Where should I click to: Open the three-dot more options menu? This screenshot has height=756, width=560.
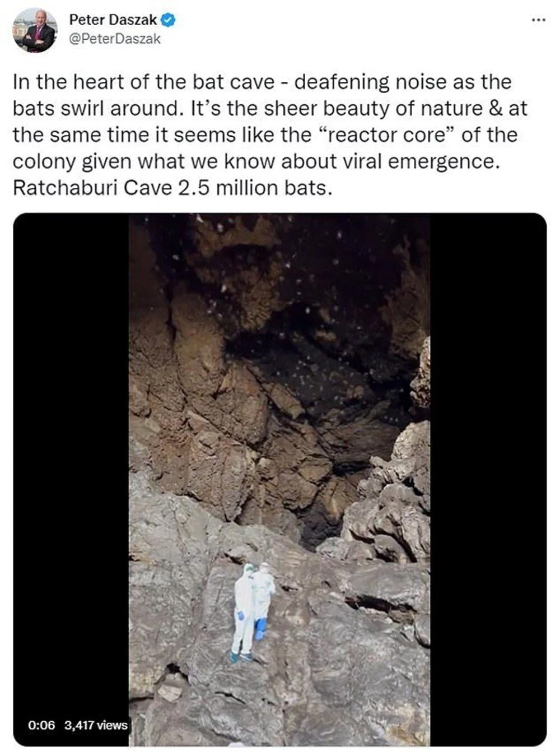click(538, 20)
